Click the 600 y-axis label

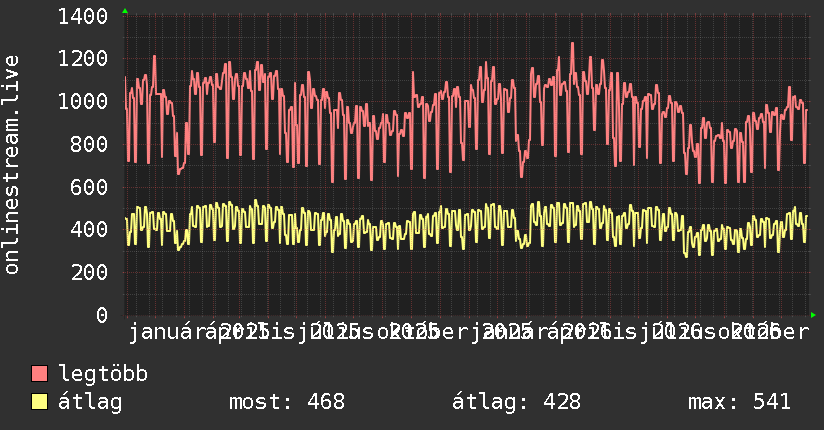[x=89, y=187]
